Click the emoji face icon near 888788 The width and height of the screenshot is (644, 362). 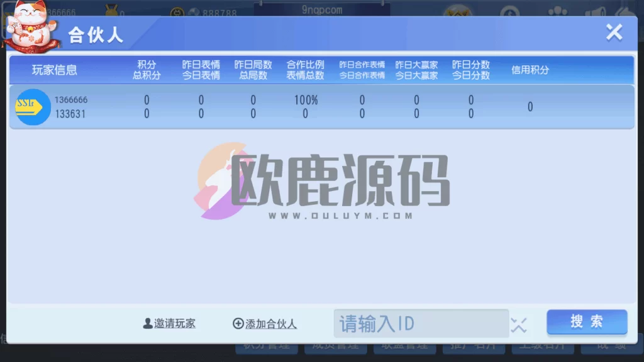(x=178, y=11)
